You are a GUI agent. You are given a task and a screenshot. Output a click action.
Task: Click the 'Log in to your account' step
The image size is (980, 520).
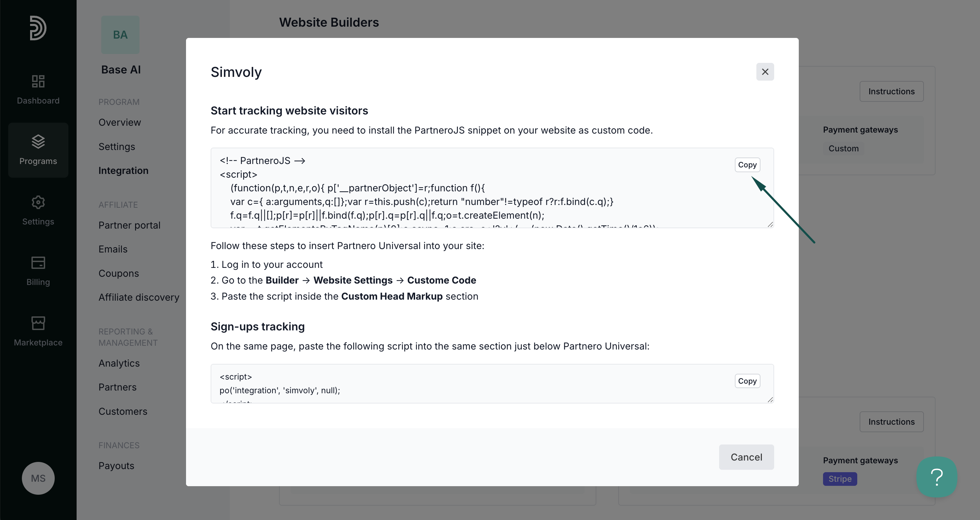(272, 264)
